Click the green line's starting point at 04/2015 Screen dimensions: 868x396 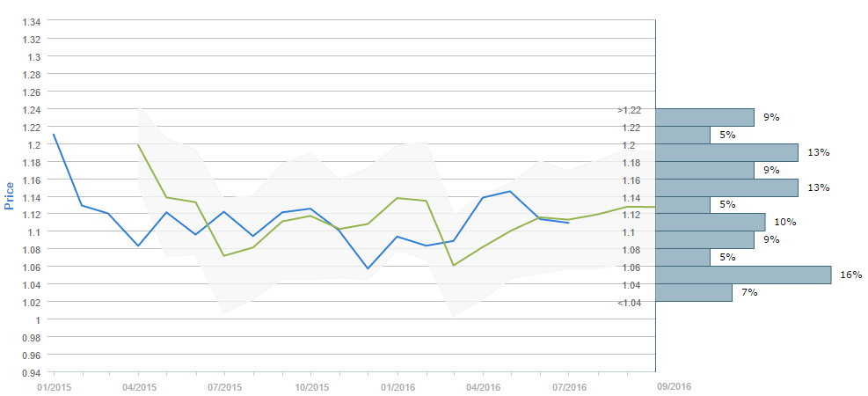coord(139,145)
